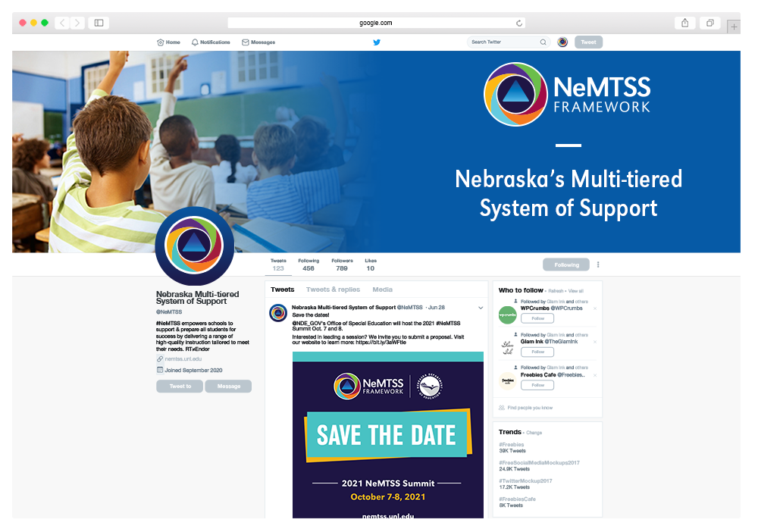Click the magnifier icon in Search Twitter

543,42
